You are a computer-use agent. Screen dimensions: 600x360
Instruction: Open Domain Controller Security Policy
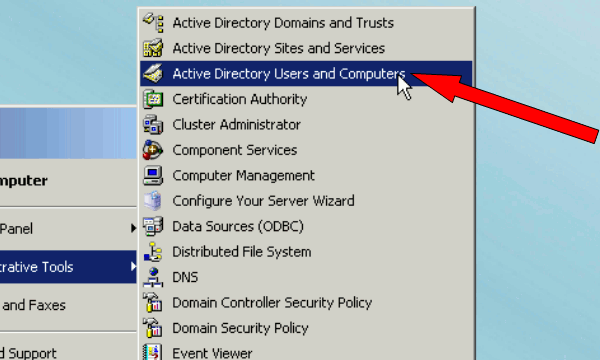coord(306,303)
